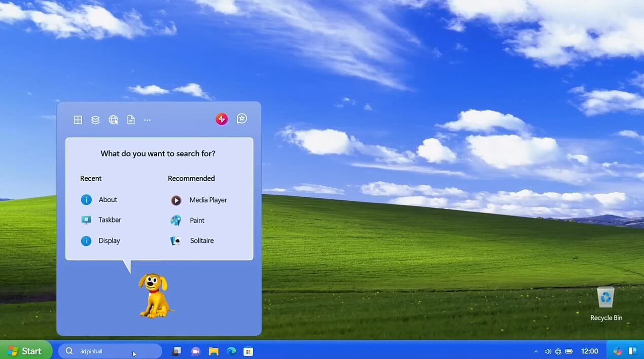Open the volume control in the tray
The width and height of the screenshot is (644, 359).
click(548, 351)
